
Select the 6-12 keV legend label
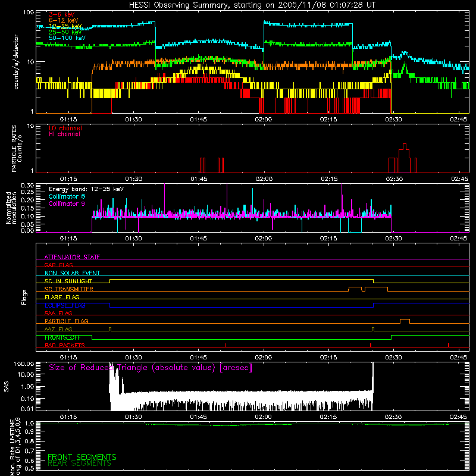(64, 20)
